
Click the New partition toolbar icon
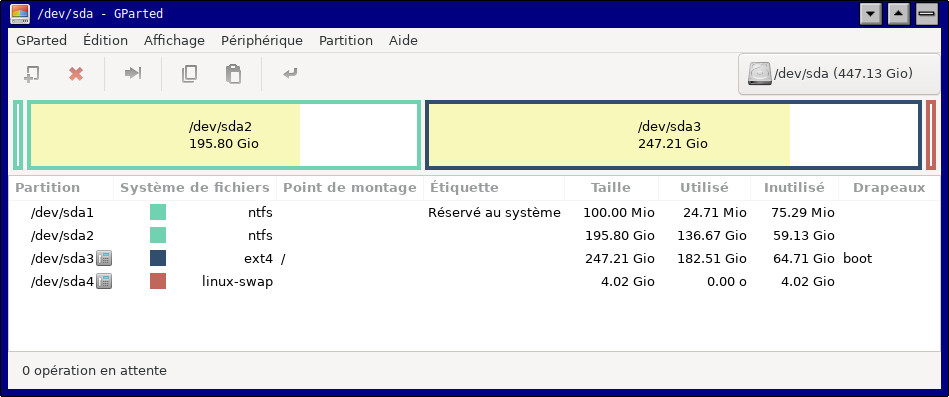click(31, 74)
